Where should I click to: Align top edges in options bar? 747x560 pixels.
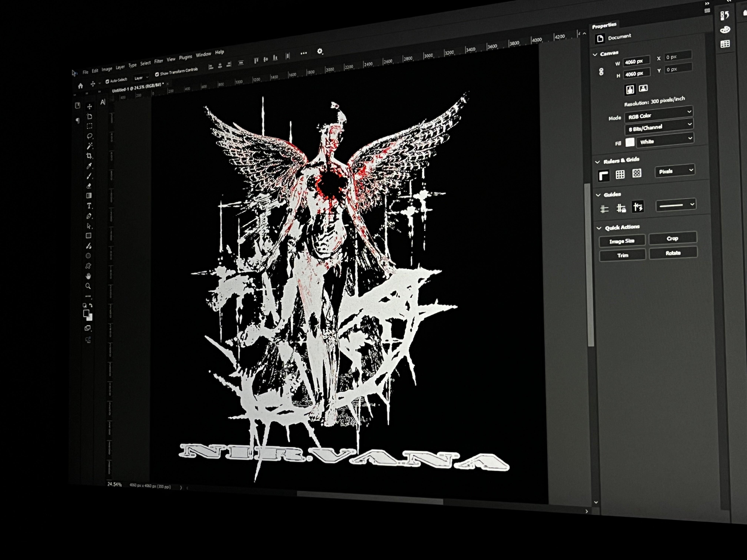[256, 60]
